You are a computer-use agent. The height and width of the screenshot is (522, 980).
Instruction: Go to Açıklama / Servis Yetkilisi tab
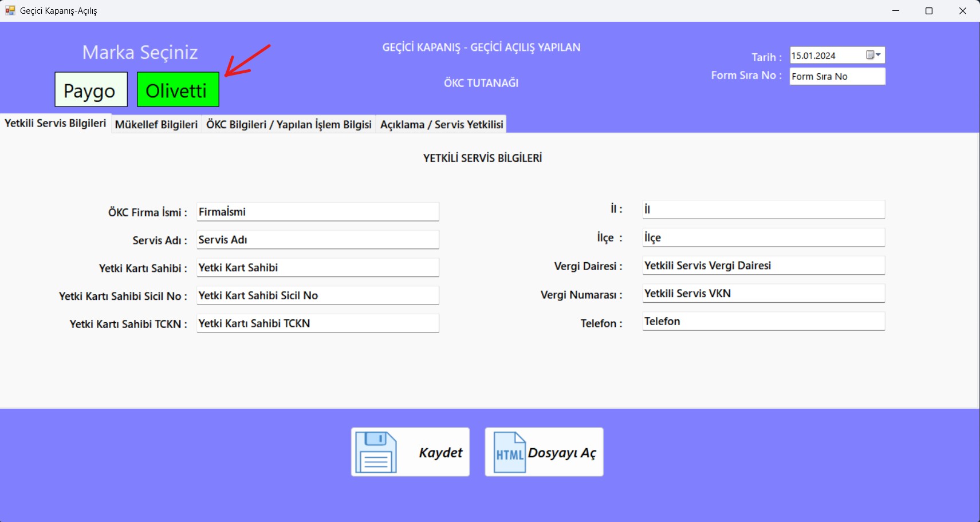click(441, 125)
